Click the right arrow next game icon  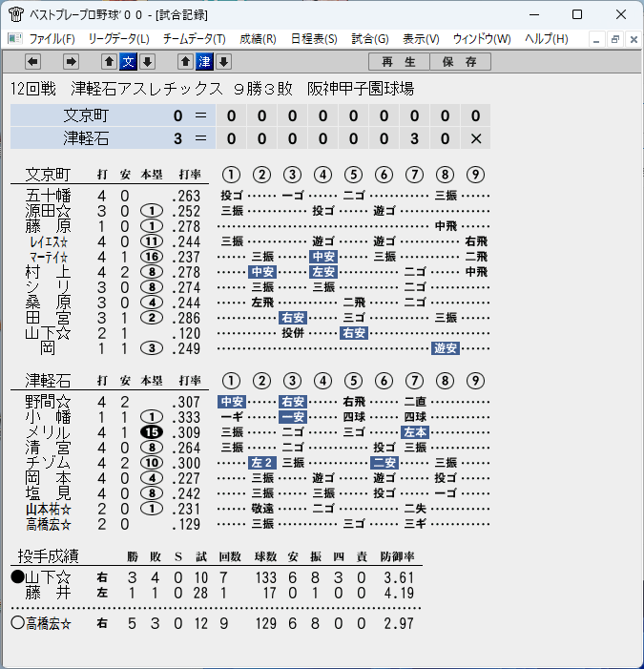click(x=71, y=62)
